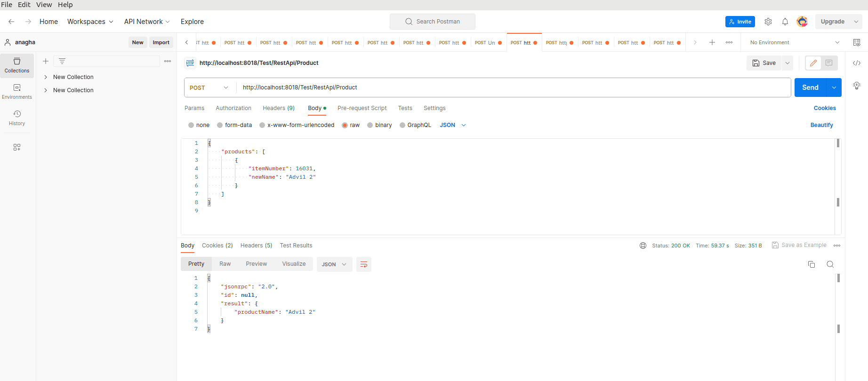Open the API Network dropdown
Viewport: 868px width, 381px height.
click(147, 22)
